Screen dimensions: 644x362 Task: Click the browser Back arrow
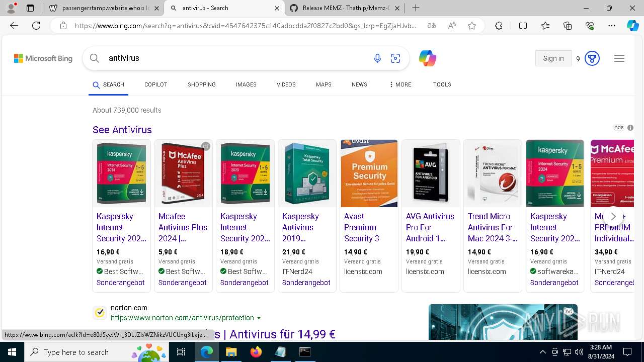tap(14, 26)
